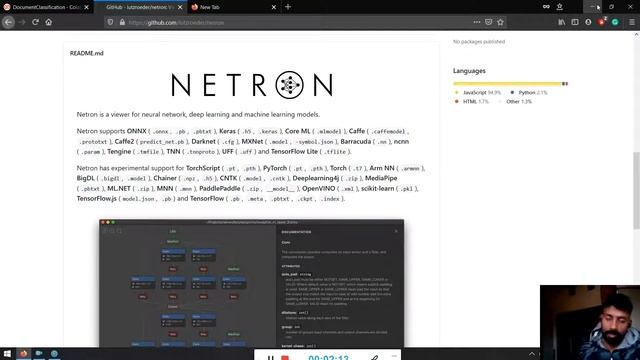640x360 pixels.
Task: Open downloads icon in title bar
Action: pos(560,7)
